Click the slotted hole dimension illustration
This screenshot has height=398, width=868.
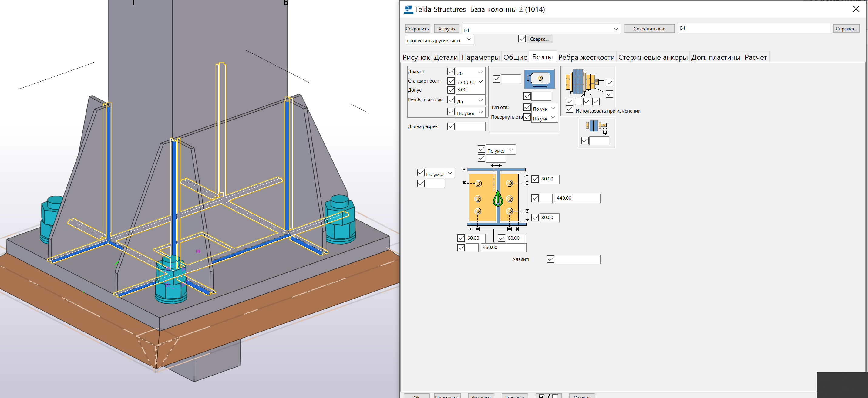(x=540, y=79)
